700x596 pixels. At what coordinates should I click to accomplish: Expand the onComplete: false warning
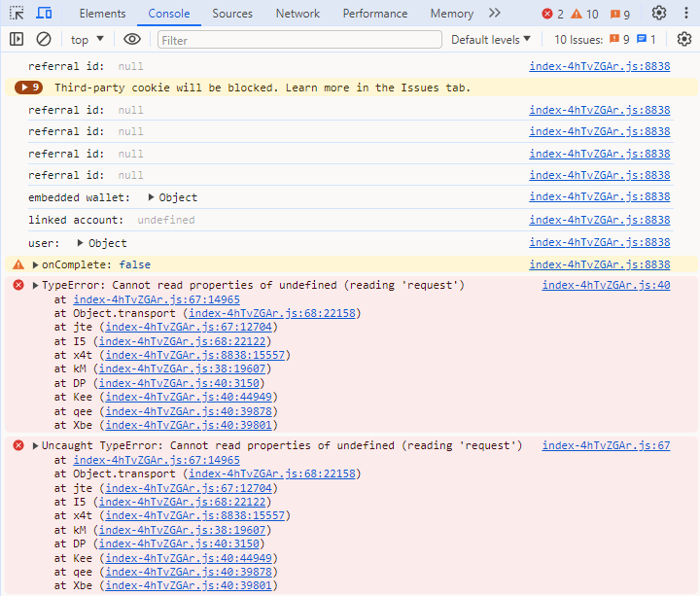(36, 265)
